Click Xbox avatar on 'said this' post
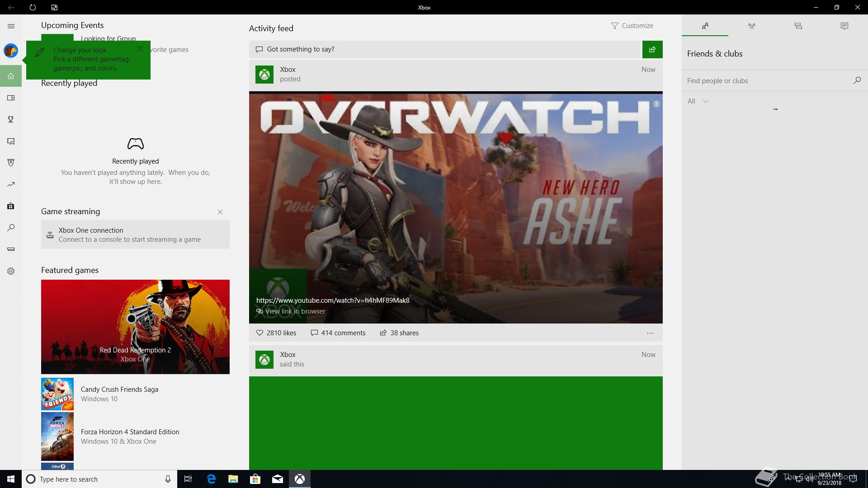The width and height of the screenshot is (868, 488). (264, 360)
